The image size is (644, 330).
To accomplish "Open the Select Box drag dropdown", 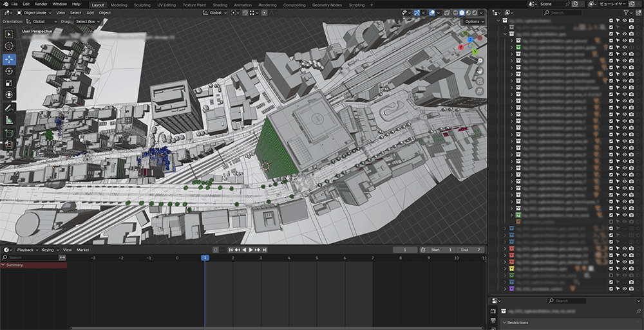I will [87, 21].
